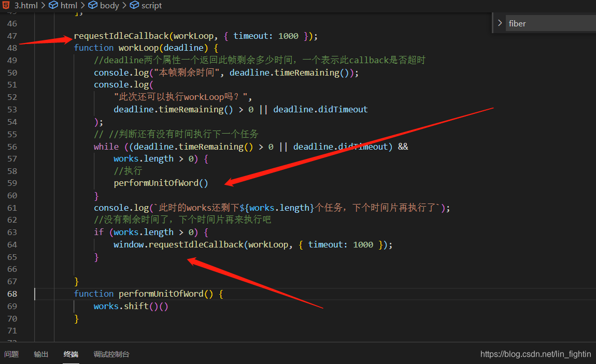This screenshot has width=596, height=364.
Task: Expand the find widget replace chevron
Action: click(500, 23)
